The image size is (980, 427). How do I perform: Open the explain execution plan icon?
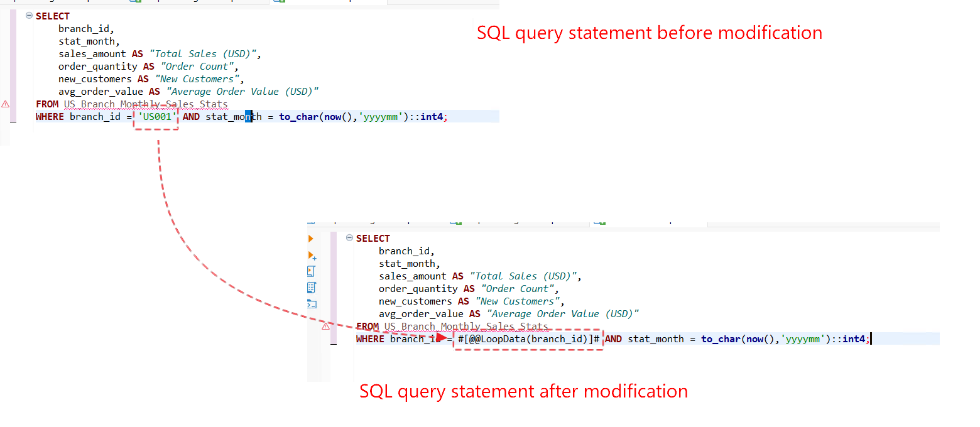[x=311, y=287]
